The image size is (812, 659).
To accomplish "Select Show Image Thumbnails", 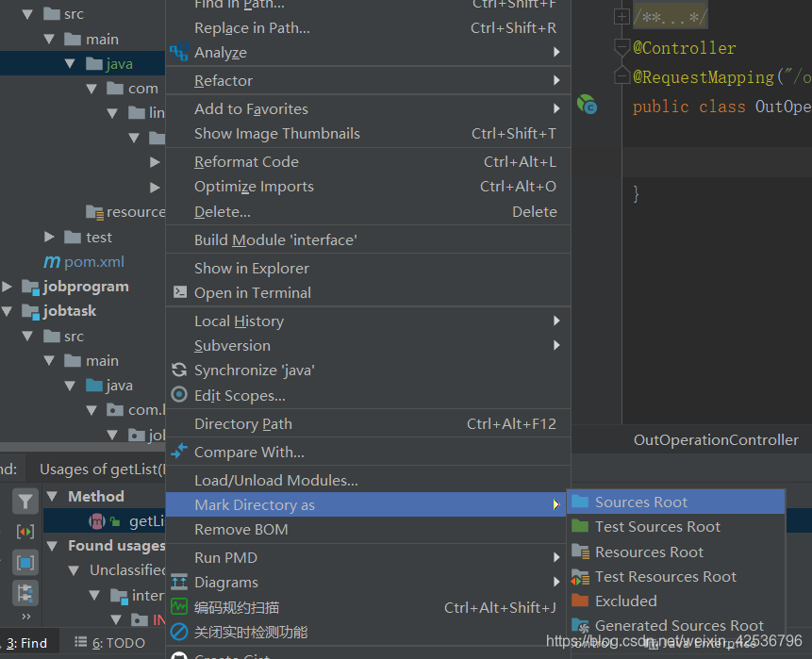I will click(x=368, y=133).
